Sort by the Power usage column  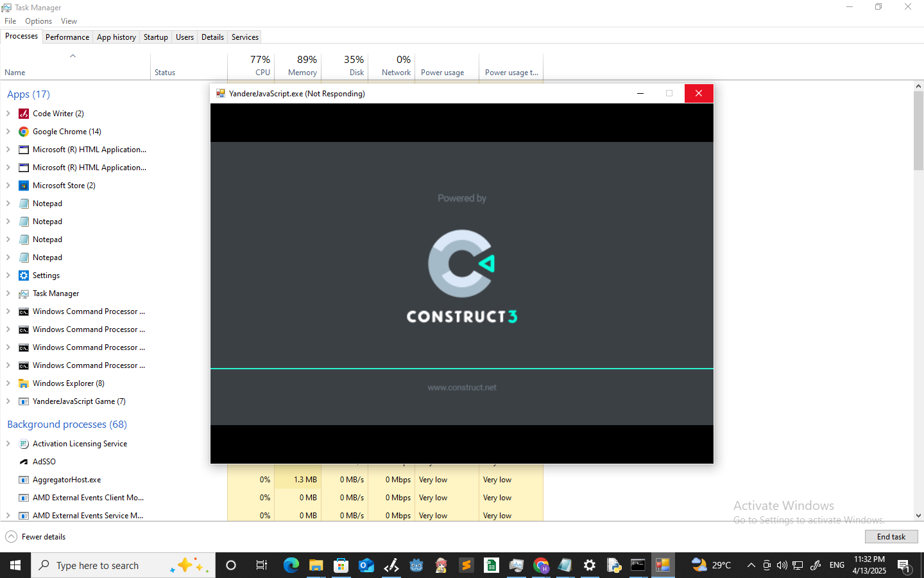pos(447,65)
